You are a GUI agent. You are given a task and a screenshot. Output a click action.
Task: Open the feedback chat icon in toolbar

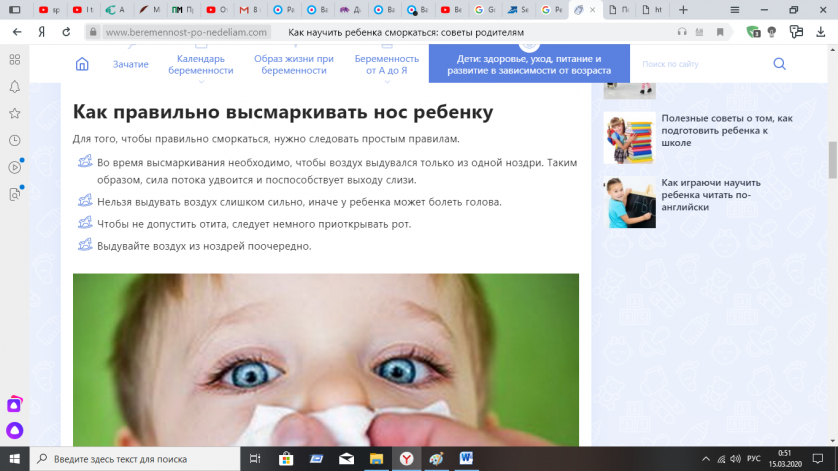(796, 32)
